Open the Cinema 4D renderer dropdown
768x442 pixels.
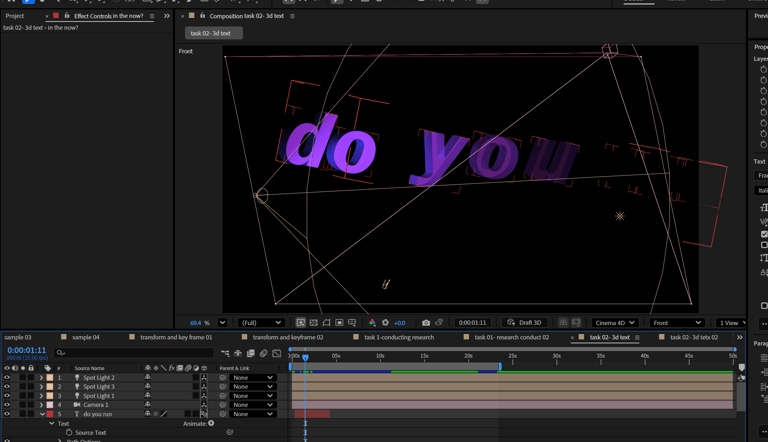coord(614,323)
